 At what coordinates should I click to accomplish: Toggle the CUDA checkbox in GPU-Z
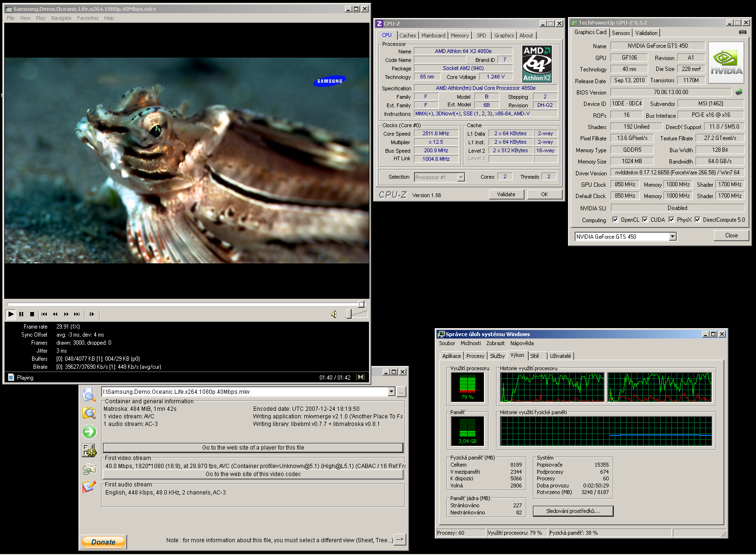(645, 219)
